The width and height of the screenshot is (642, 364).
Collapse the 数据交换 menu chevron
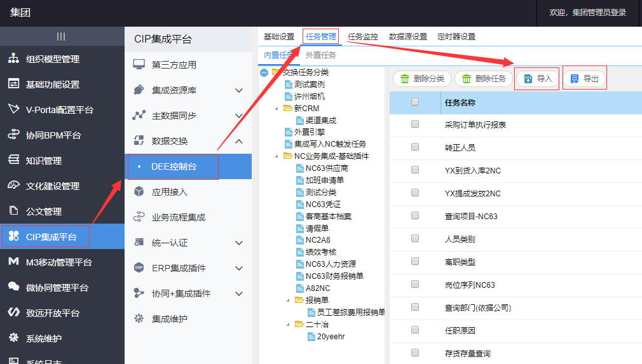239,141
